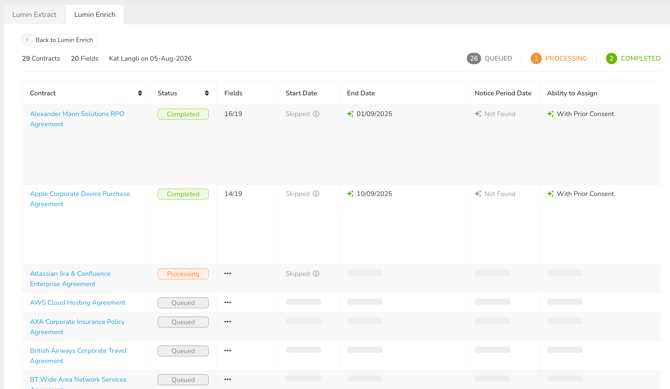The image size is (670, 389).
Task: Click the Queued count badge 26
Action: click(x=473, y=59)
